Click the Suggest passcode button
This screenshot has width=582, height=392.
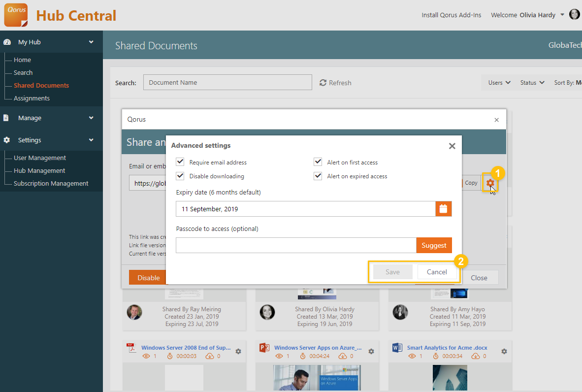(x=434, y=245)
